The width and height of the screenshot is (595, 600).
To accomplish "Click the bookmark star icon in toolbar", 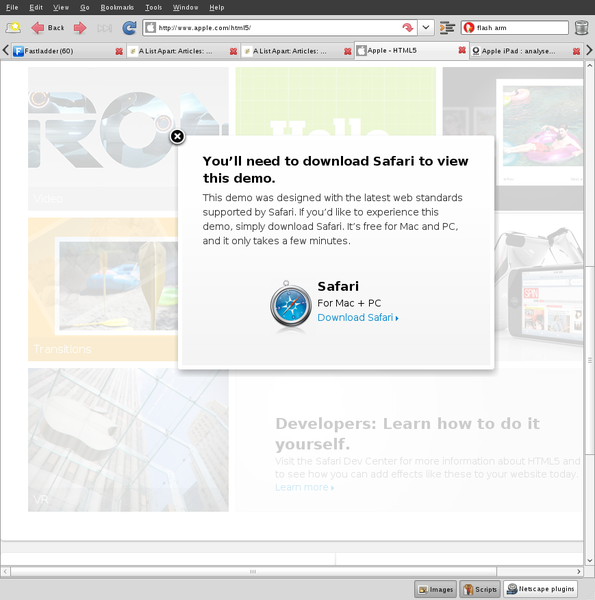I will (x=13, y=28).
